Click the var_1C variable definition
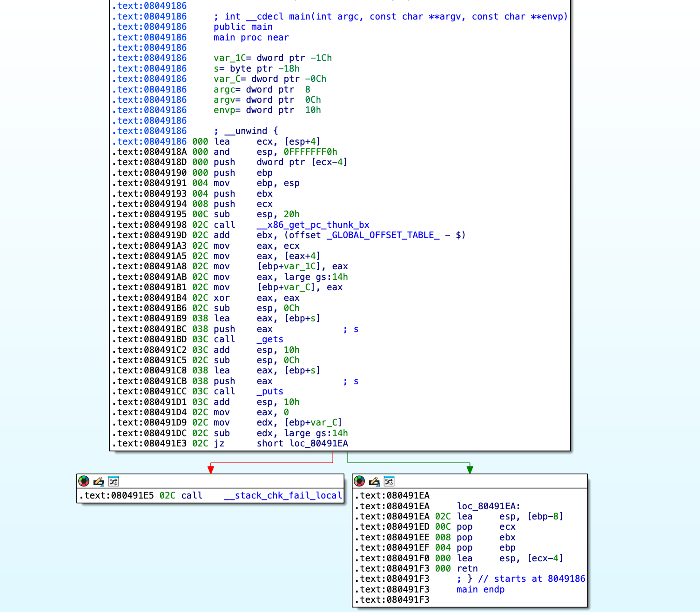This screenshot has height=612, width=700. 273,58
